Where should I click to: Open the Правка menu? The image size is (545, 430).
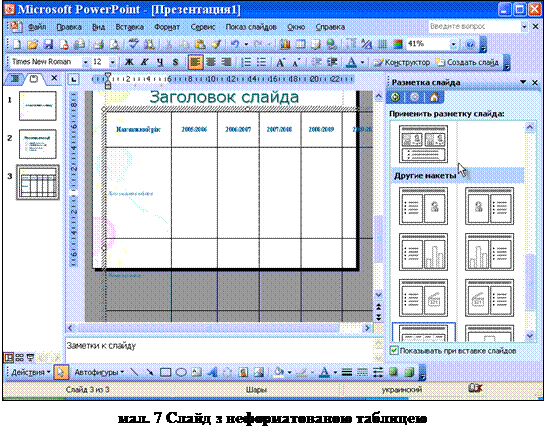[x=69, y=27]
